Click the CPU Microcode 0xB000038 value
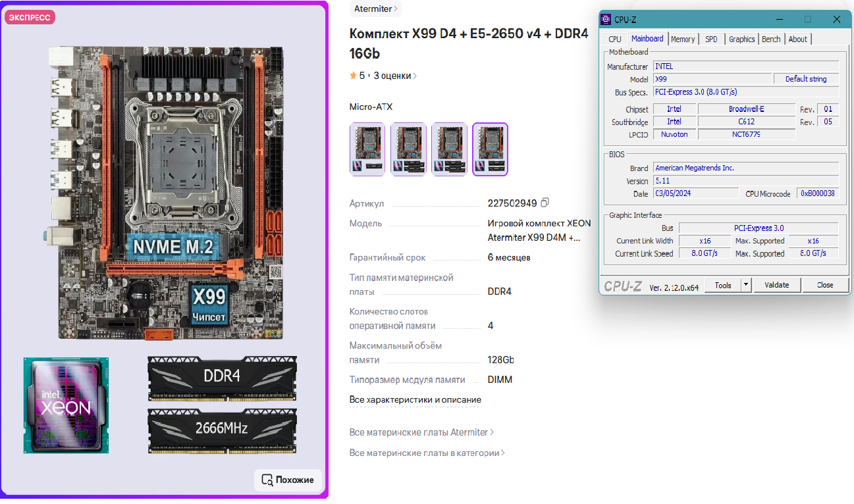 click(x=818, y=193)
